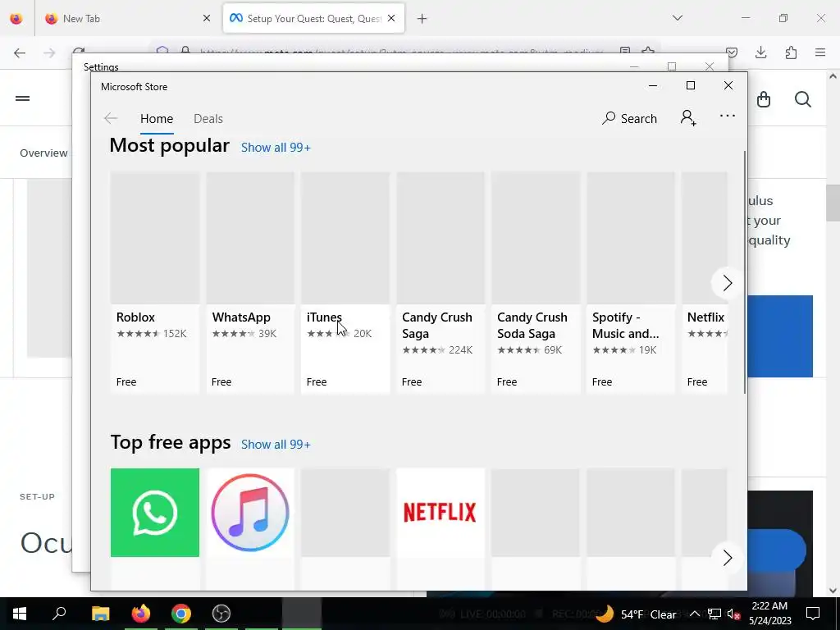Click the Microsoft Store vertical scrollbar
Image resolution: width=840 pixels, height=630 pixels.
point(745,272)
